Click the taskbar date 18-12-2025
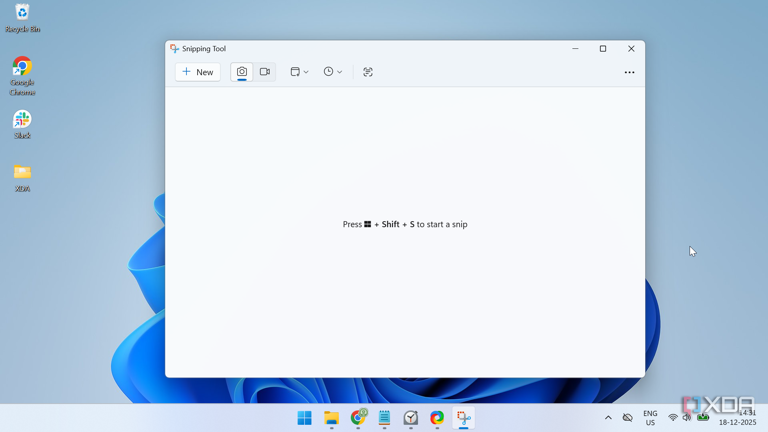 [737, 422]
